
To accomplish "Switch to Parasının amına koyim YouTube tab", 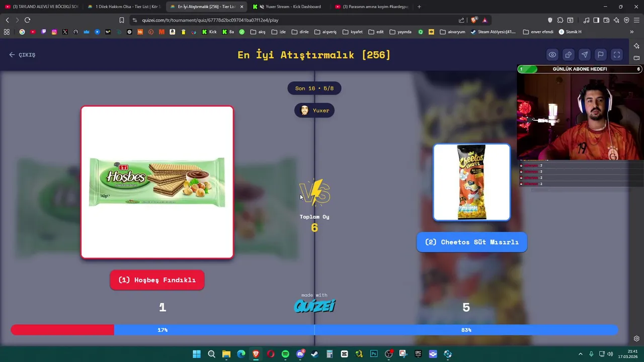I will (372, 7).
